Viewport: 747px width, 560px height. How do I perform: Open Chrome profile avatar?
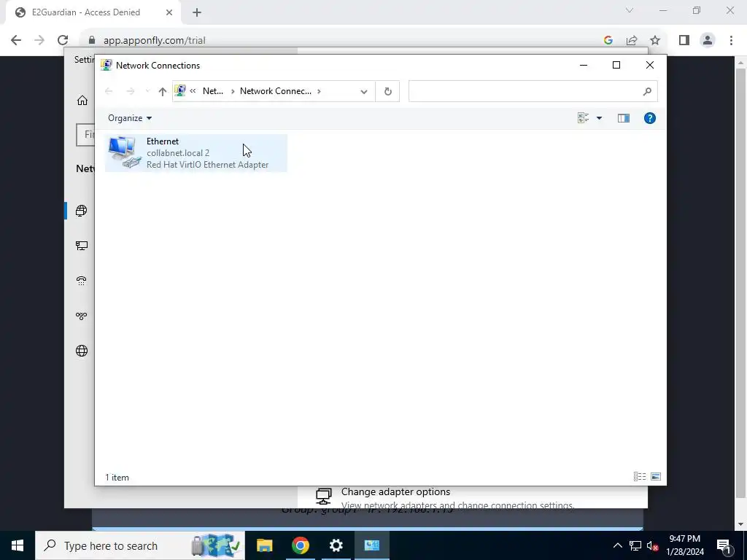coord(708,41)
